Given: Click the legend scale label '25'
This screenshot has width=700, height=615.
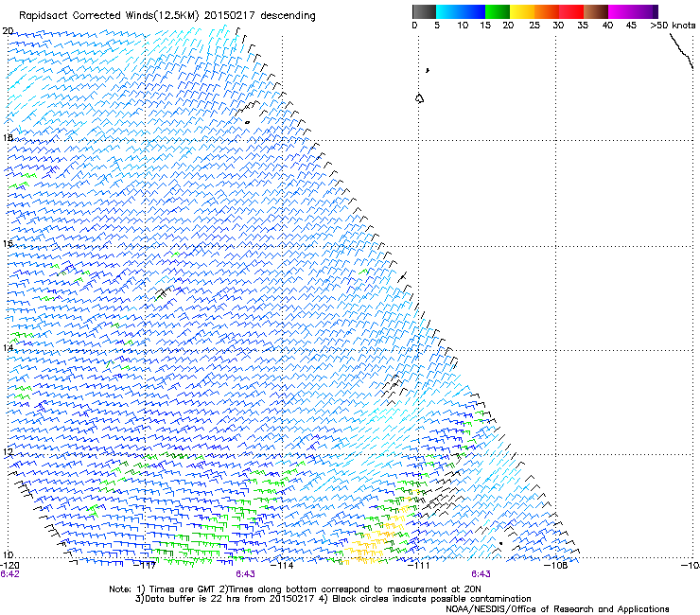Looking at the screenshot, I should point(534,26).
